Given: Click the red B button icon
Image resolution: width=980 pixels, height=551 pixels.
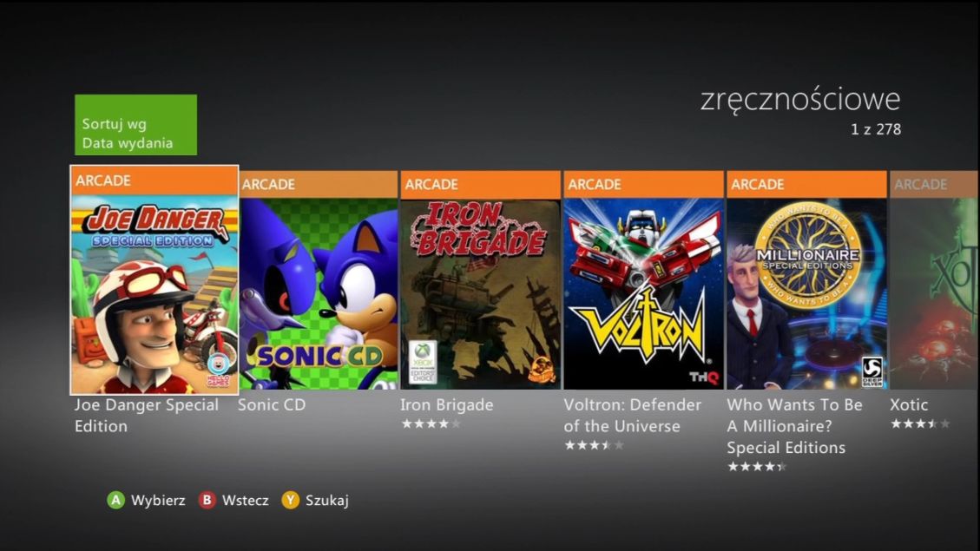Looking at the screenshot, I should click(x=207, y=501).
